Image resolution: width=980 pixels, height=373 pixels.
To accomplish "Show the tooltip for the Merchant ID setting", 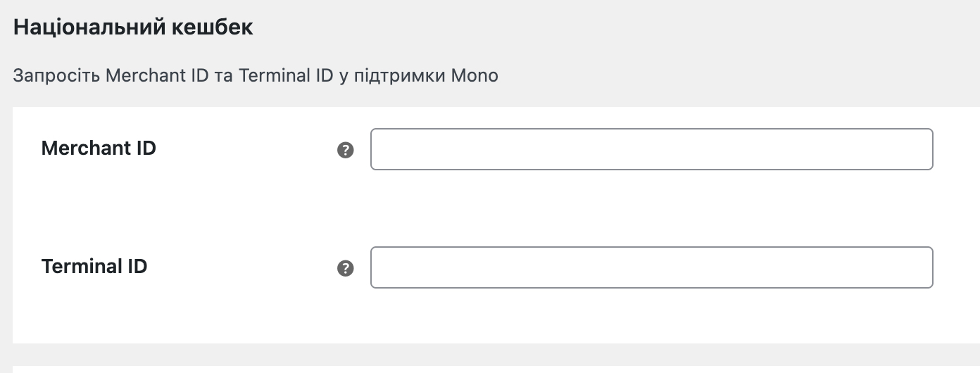I will pos(345,150).
